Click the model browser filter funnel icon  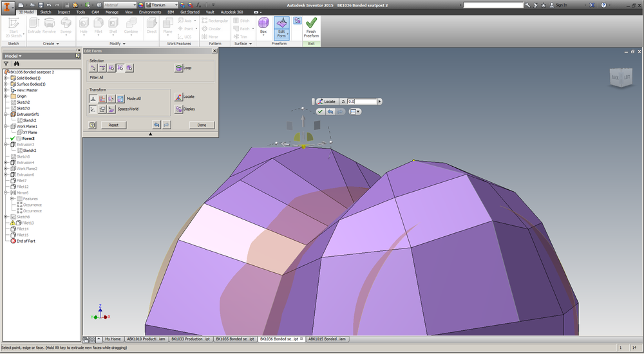(6, 64)
